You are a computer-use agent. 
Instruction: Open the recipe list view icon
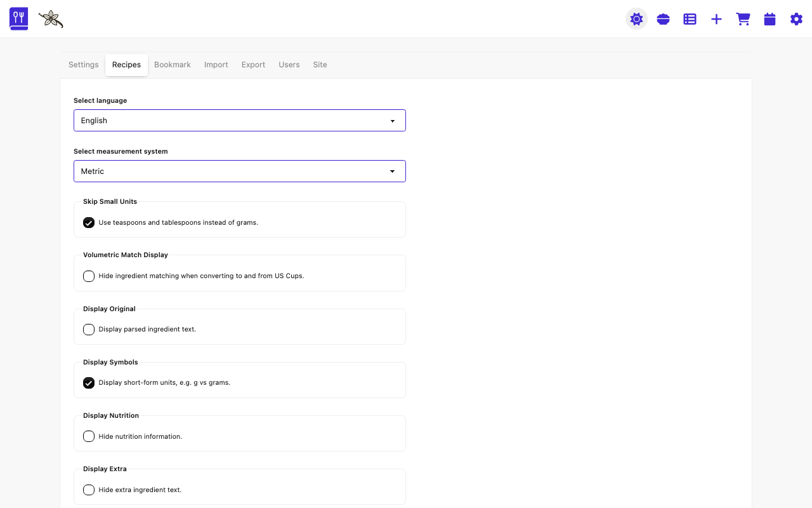click(690, 19)
